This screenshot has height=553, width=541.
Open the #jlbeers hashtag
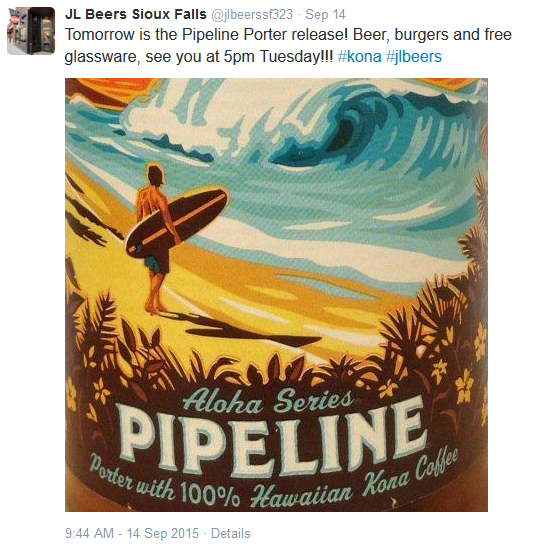pyautogui.click(x=414, y=56)
